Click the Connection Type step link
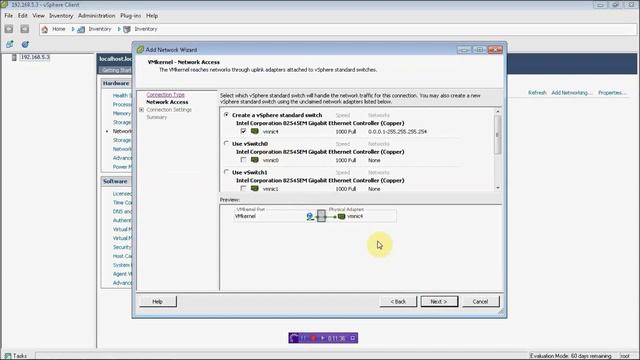Image resolution: width=640 pixels, height=360 pixels. pyautogui.click(x=165, y=95)
